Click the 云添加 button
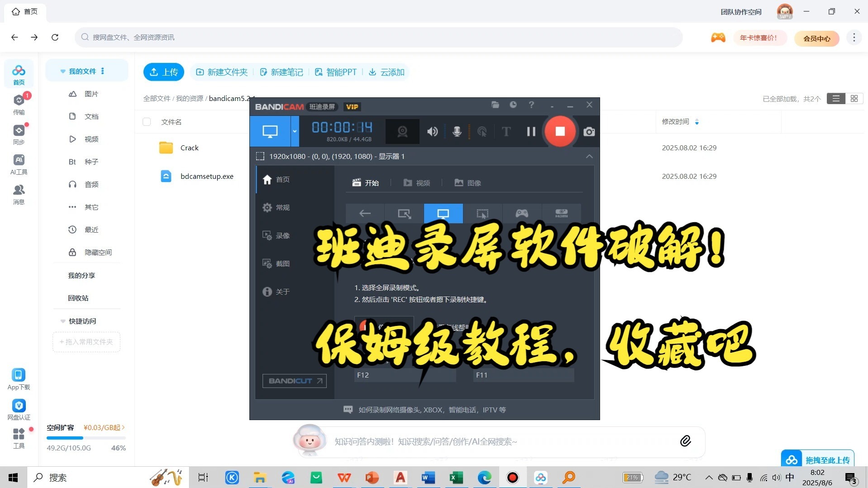Screen dimensions: 868x488 [x=386, y=72]
